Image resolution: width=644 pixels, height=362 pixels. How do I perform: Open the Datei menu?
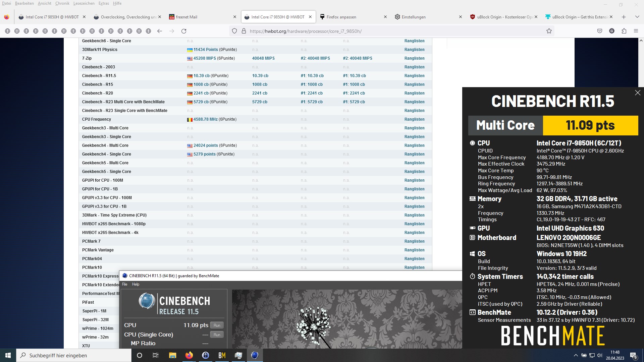coord(6,3)
